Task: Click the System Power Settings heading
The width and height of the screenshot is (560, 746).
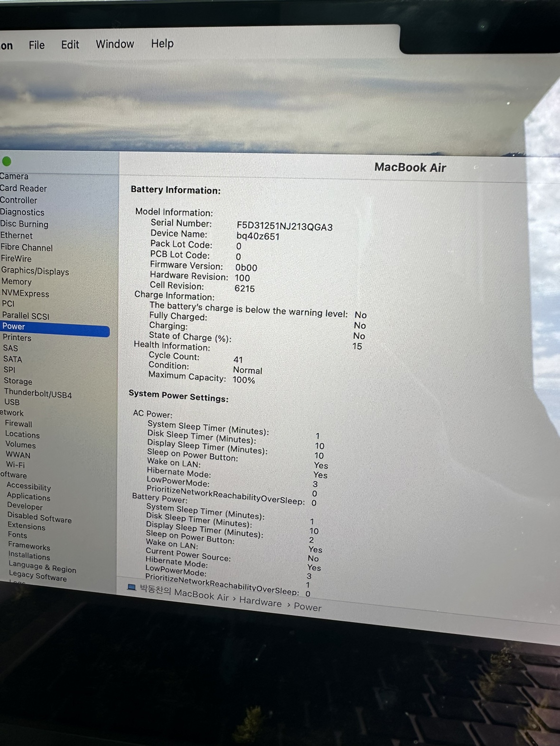Action: pos(178,395)
